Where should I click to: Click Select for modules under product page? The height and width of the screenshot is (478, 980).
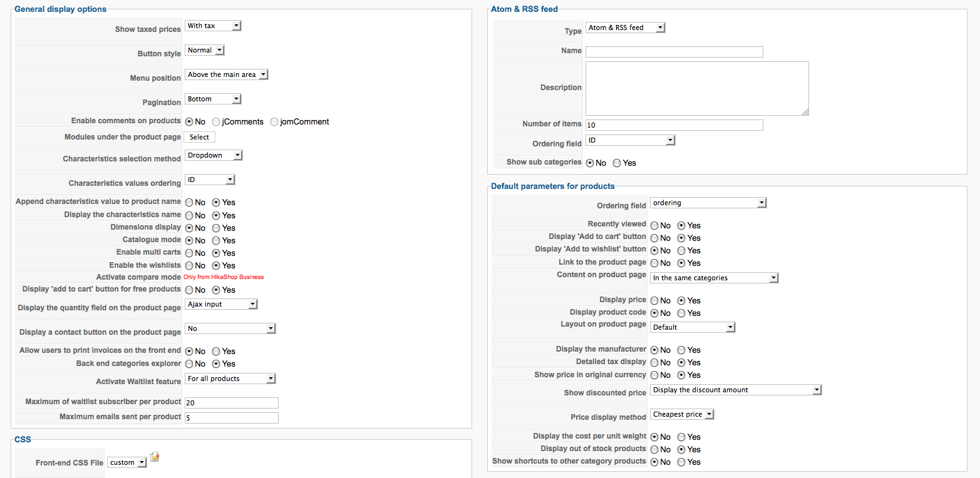click(199, 137)
